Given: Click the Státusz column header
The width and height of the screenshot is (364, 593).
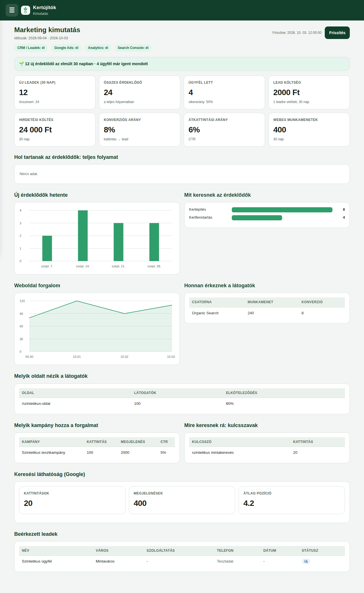Looking at the screenshot, I should click(x=310, y=551).
